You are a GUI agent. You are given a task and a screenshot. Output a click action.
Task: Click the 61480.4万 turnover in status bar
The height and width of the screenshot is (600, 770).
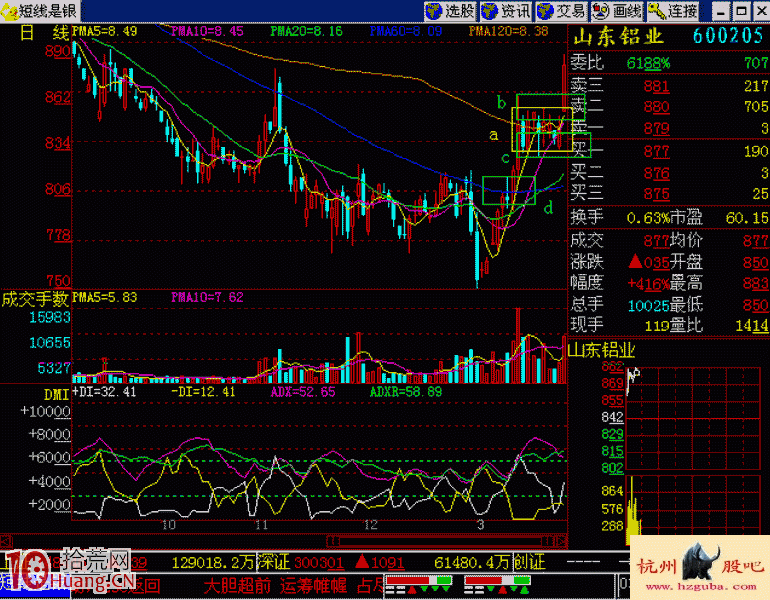pyautogui.click(x=471, y=563)
